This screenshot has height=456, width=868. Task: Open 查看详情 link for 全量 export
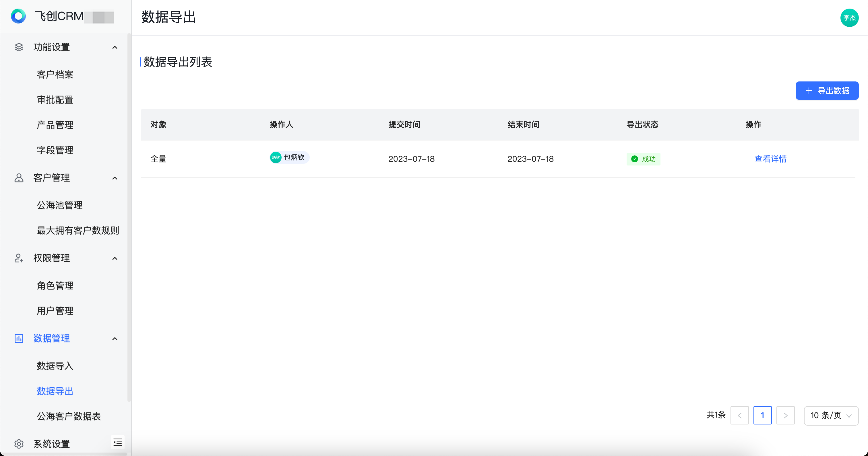click(771, 159)
